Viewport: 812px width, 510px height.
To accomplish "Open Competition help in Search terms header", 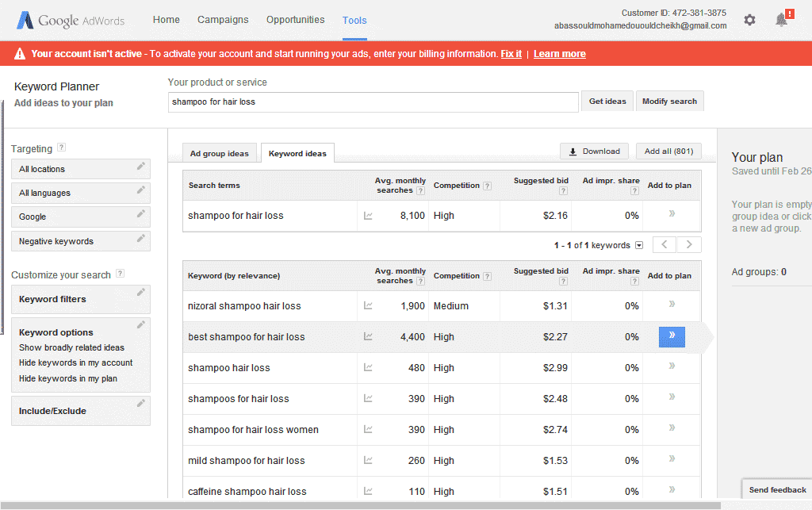I will 488,186.
